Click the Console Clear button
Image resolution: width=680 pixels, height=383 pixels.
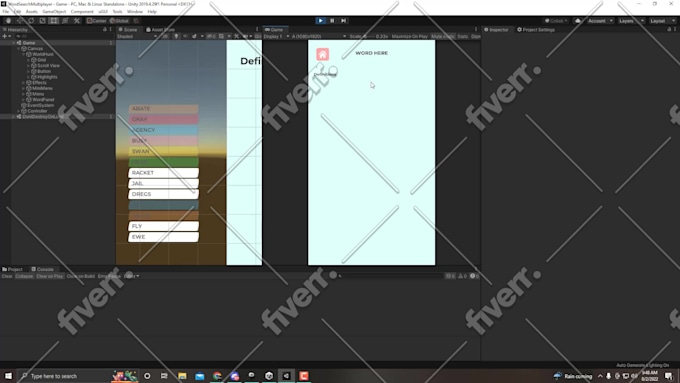coord(7,276)
